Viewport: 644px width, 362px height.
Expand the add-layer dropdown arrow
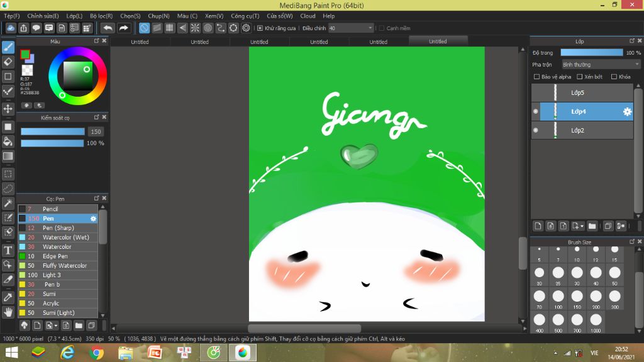[582, 226]
